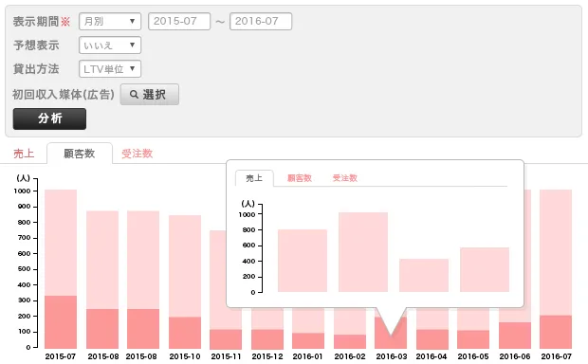This screenshot has height=364, width=588.
Task: Click the 2015-07 bar in main chart
Action: coord(61,269)
